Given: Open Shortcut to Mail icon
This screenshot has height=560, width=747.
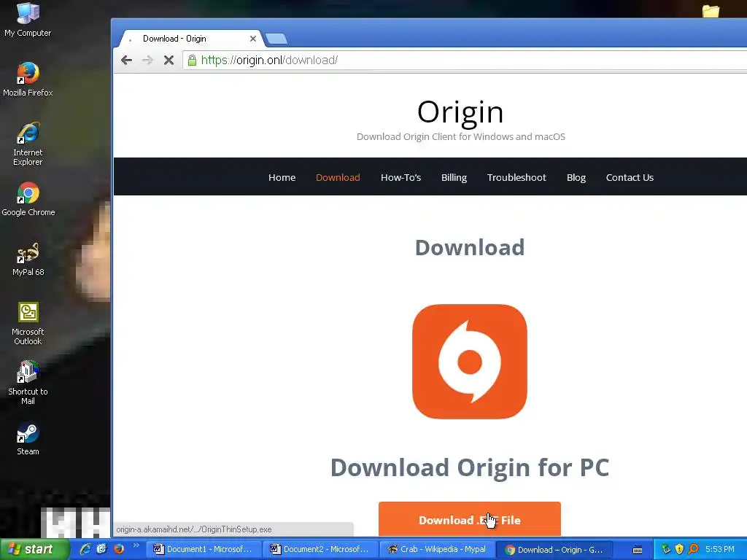Looking at the screenshot, I should pyautogui.click(x=28, y=384).
